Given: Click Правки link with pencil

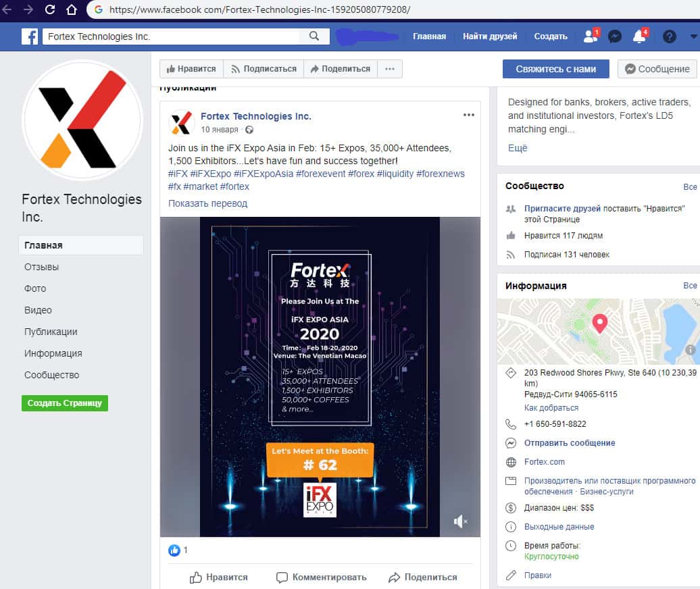Looking at the screenshot, I should pyautogui.click(x=538, y=575).
